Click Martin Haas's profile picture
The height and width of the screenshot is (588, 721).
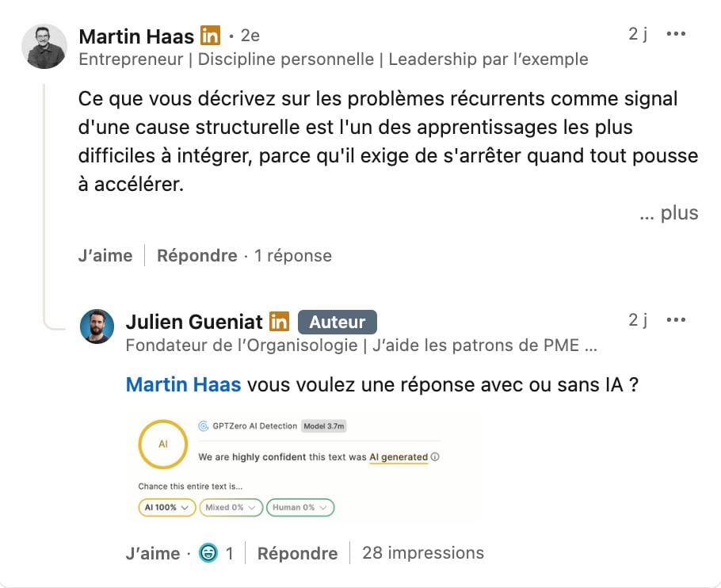(44, 46)
